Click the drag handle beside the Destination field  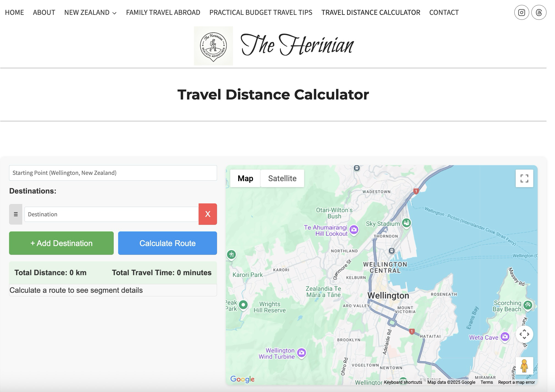[x=16, y=214]
